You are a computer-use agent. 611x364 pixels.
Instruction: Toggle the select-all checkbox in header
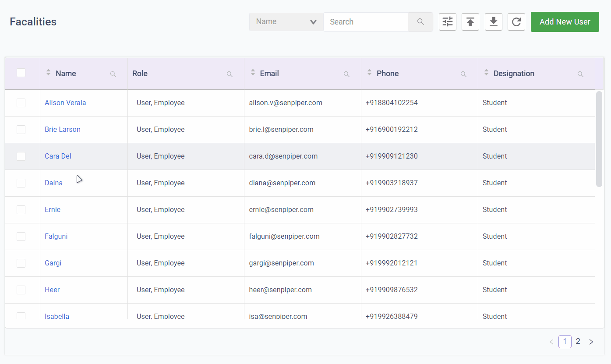pos(21,73)
